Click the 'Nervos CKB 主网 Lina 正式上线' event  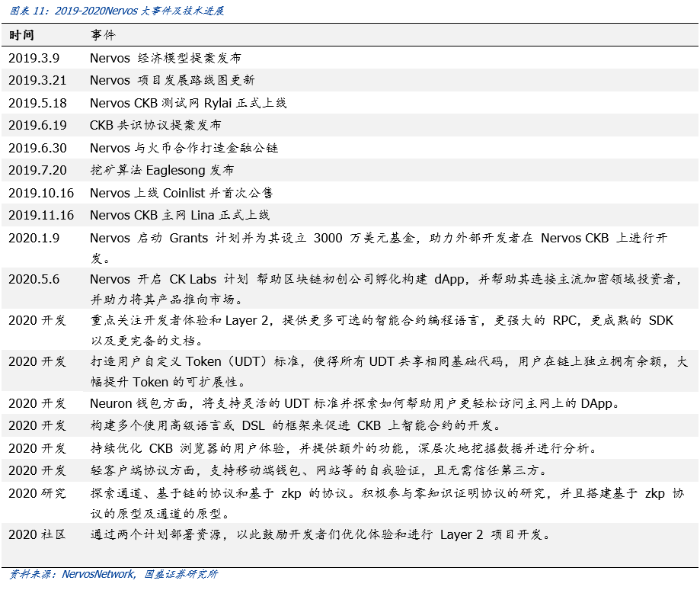180,215
